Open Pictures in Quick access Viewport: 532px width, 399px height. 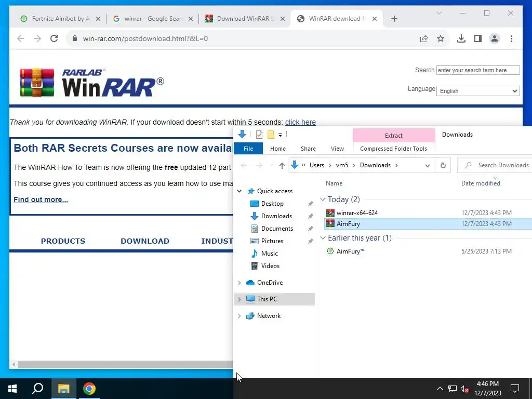(272, 241)
